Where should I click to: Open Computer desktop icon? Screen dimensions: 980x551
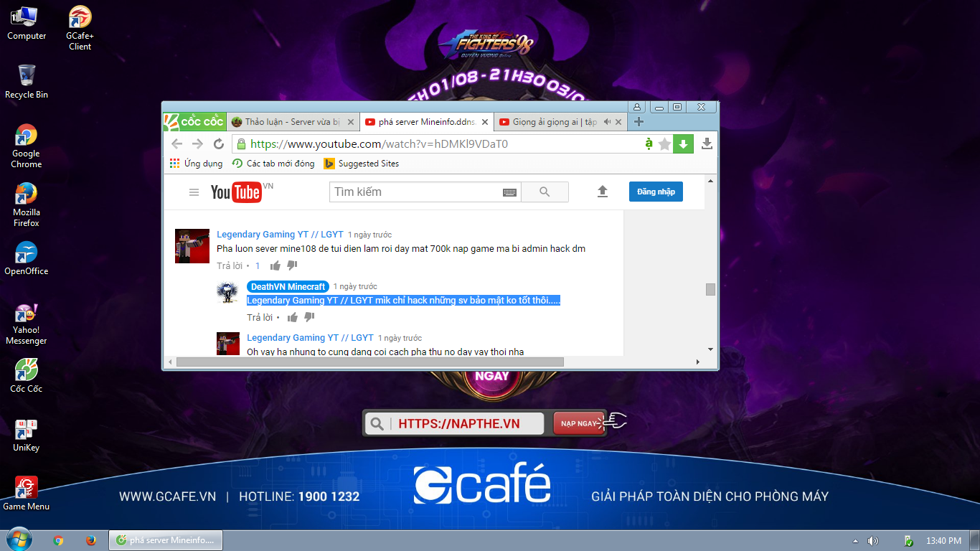pos(27,22)
